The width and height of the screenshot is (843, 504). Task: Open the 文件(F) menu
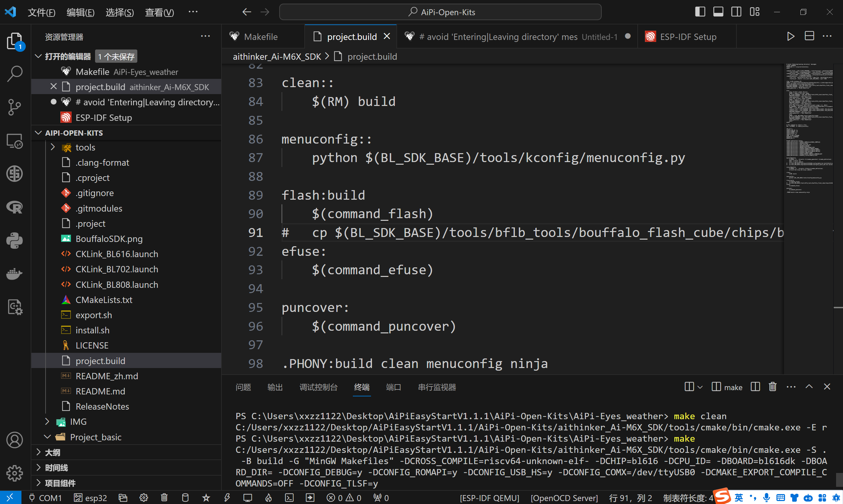[42, 12]
